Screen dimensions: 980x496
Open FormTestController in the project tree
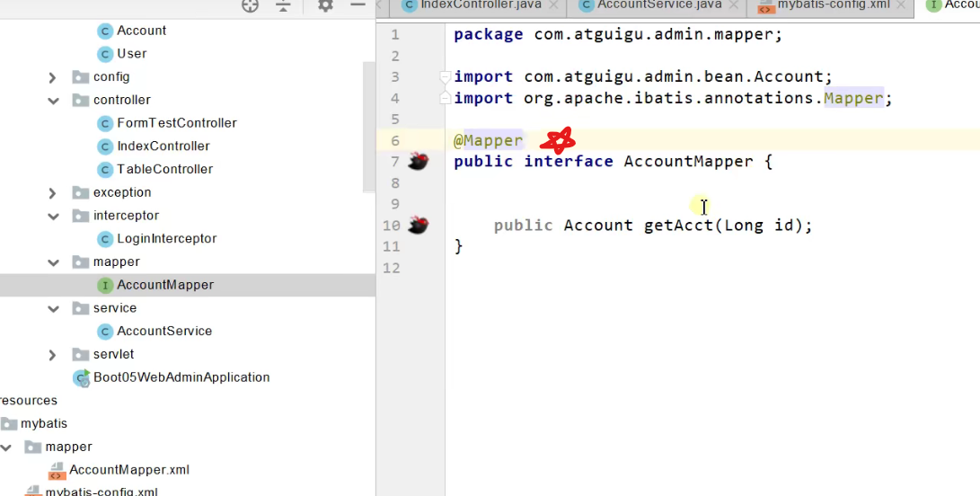177,123
